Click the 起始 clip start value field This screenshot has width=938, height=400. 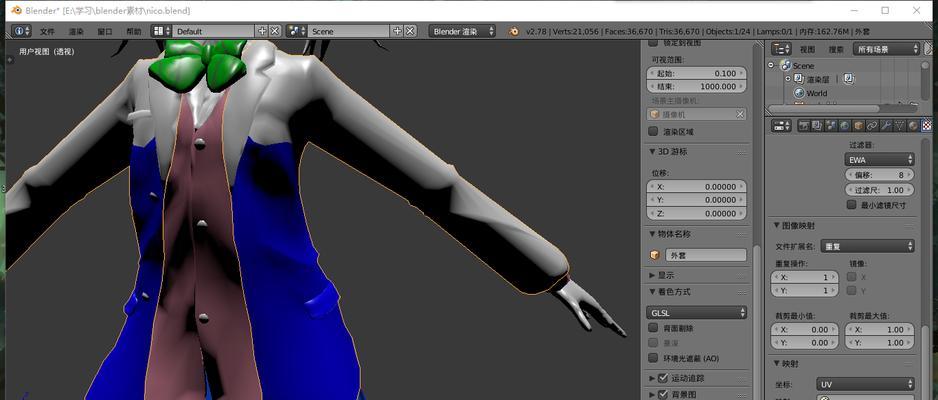click(697, 73)
